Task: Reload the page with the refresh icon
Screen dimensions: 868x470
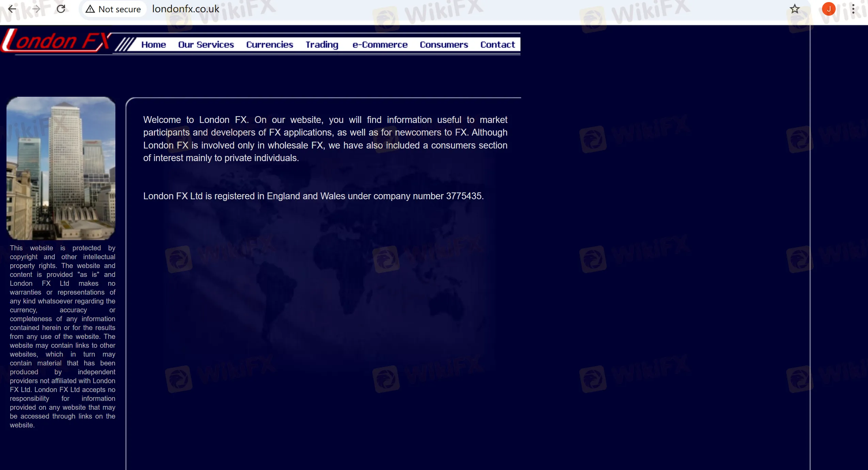Action: coord(61,9)
